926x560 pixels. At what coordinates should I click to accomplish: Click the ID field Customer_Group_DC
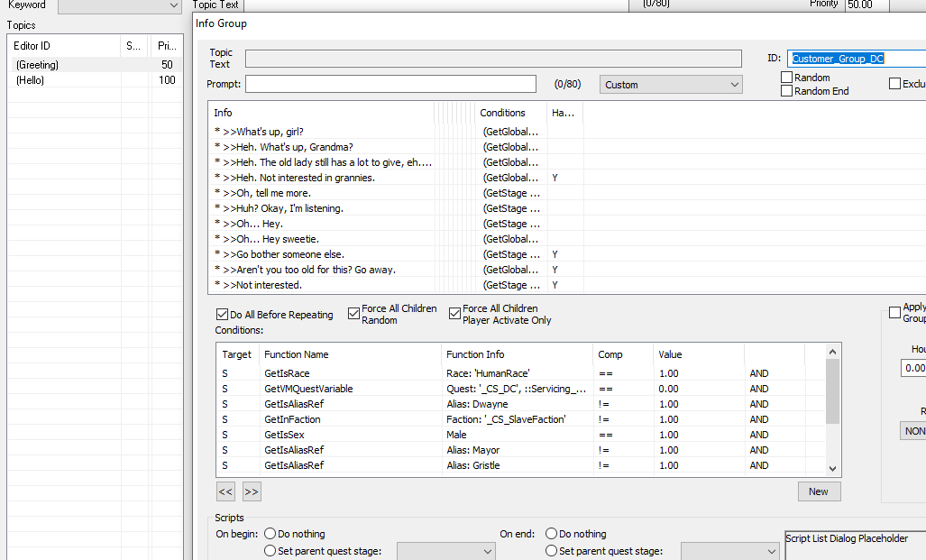coord(857,59)
